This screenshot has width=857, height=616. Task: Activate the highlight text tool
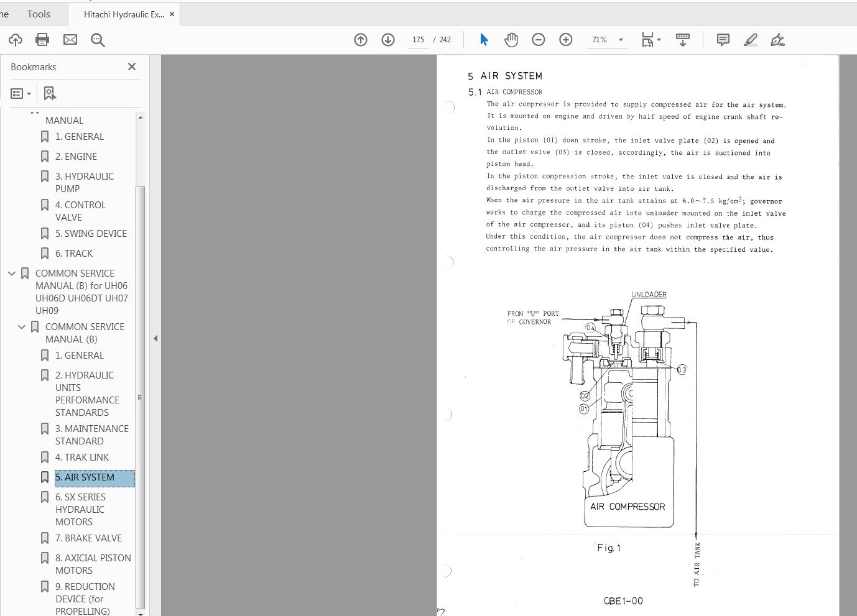[x=750, y=40]
